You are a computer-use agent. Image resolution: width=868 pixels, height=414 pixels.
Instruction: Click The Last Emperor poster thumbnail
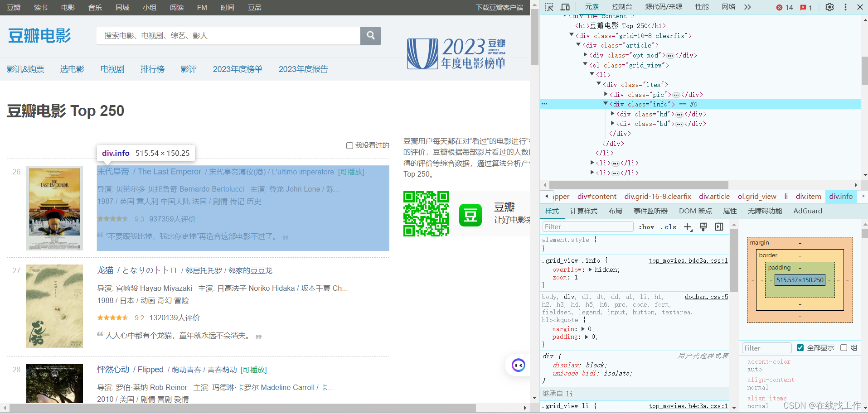click(55, 208)
